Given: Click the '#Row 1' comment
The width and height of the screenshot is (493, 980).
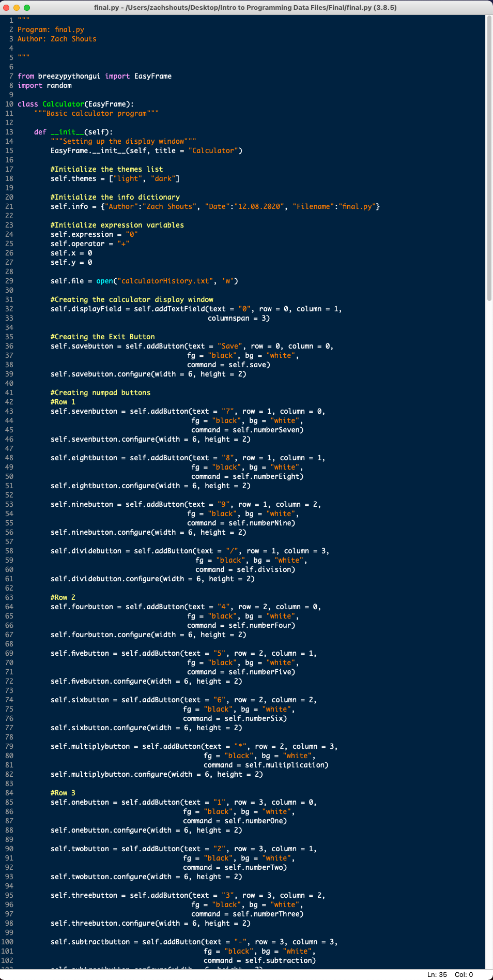Looking at the screenshot, I should coord(63,402).
